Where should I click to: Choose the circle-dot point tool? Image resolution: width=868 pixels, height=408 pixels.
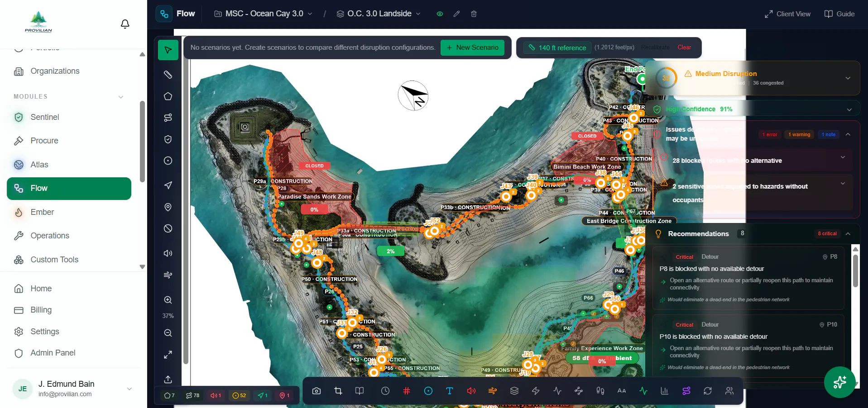168,161
